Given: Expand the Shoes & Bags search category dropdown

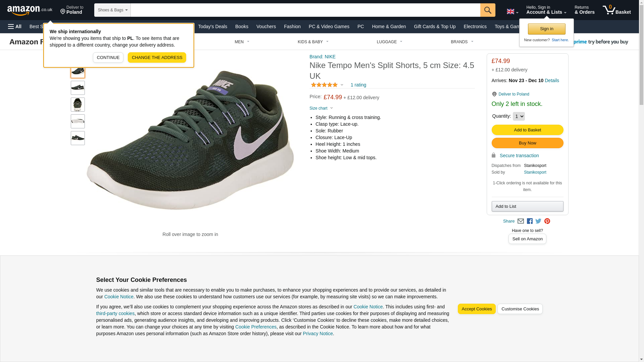Looking at the screenshot, I should (112, 10).
